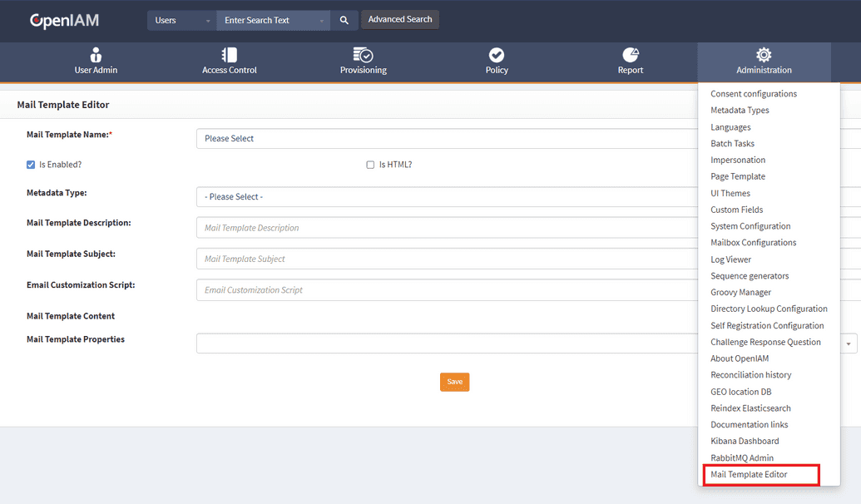Click the Save button

(454, 382)
